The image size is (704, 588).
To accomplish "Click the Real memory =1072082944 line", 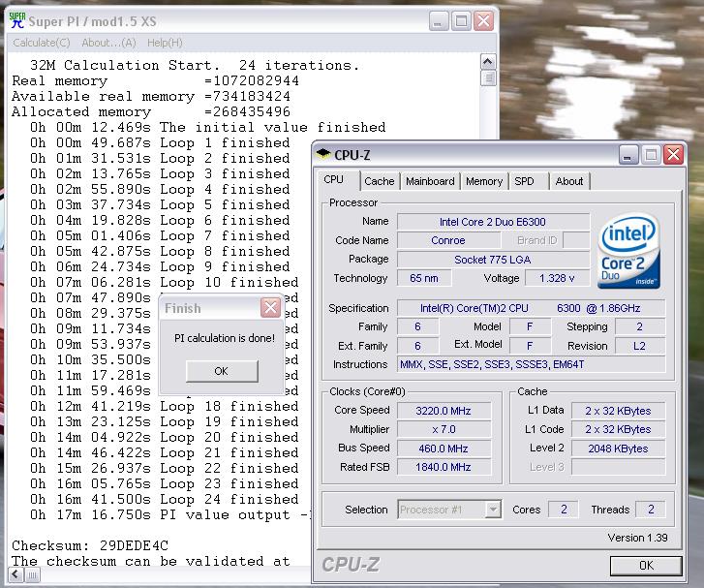I will tap(155, 80).
